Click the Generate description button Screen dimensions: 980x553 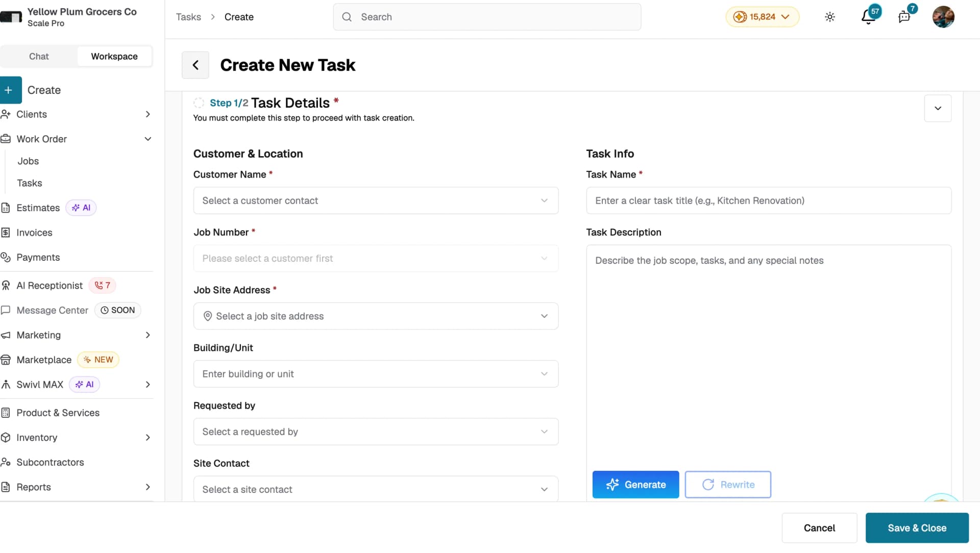point(635,485)
